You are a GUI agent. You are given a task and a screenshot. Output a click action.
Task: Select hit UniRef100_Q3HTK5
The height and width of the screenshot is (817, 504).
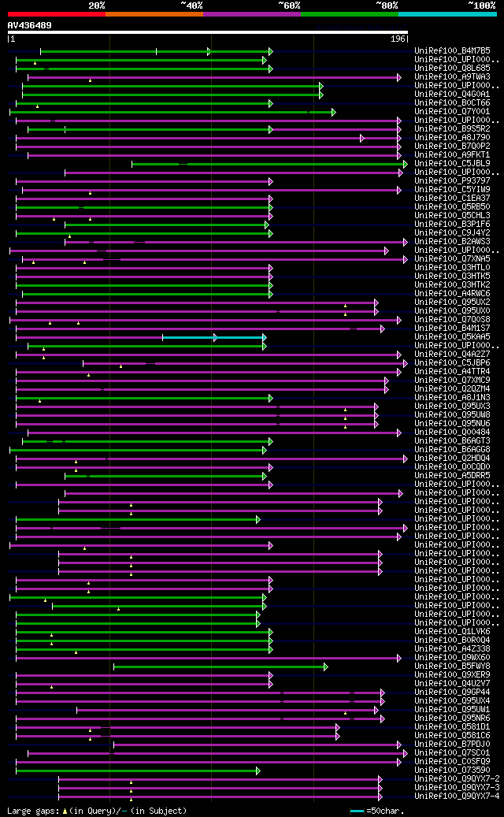[x=452, y=277]
